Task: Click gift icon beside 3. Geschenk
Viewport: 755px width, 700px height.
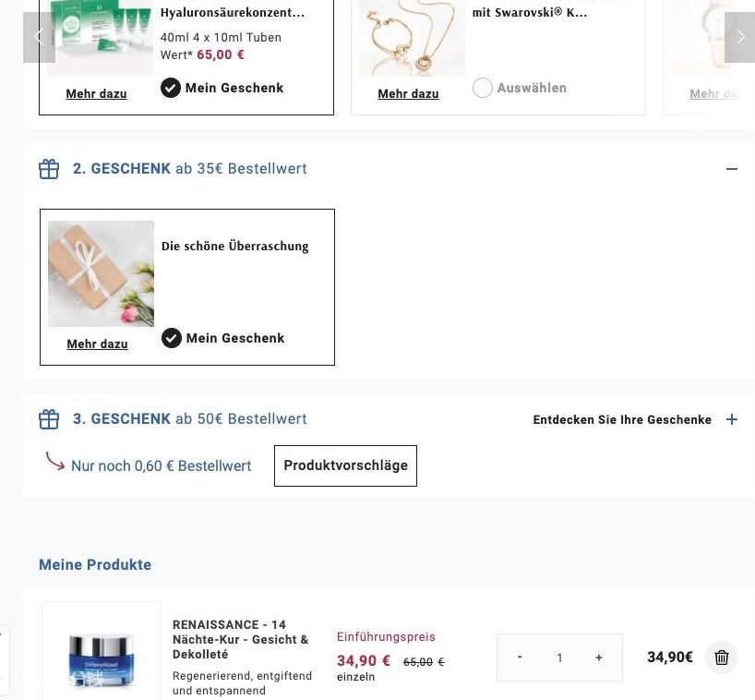Action: pos(49,419)
